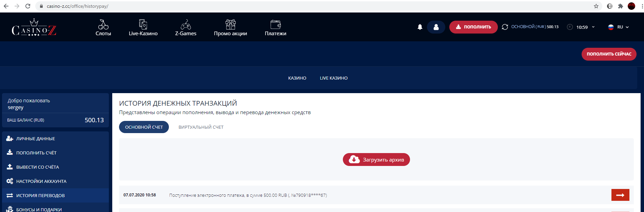Open Платежи via the wallet icon
The width and height of the screenshot is (644, 212).
point(276,24)
